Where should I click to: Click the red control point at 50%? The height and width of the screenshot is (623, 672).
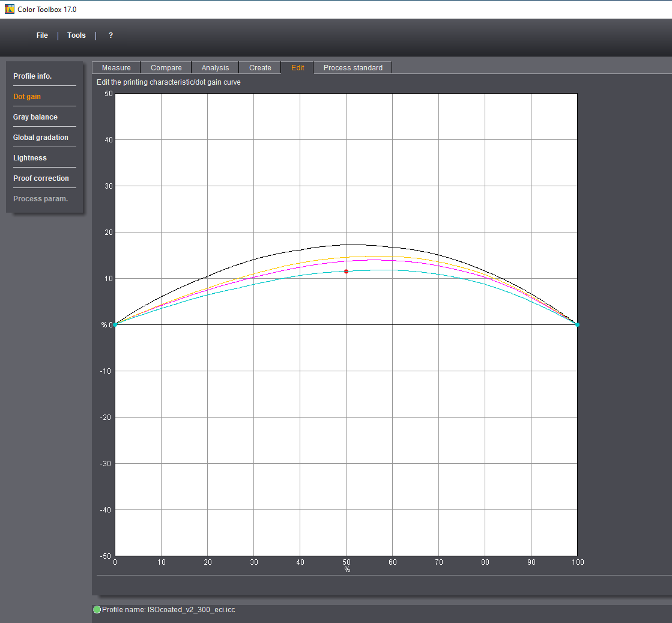(346, 272)
